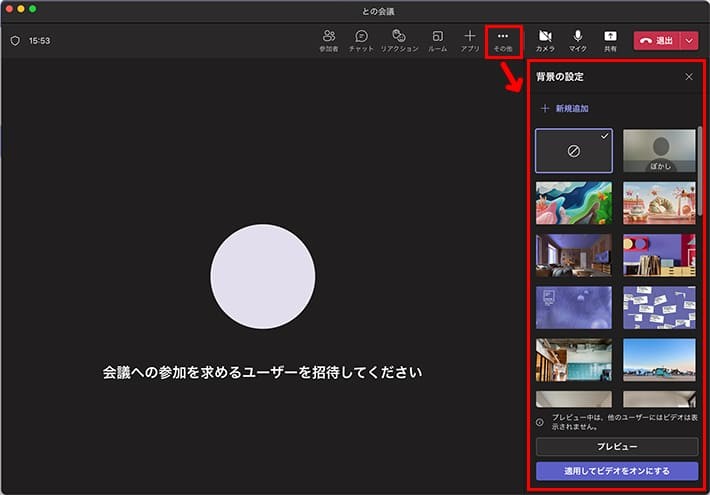The height and width of the screenshot is (495, 710).
Task: Choose the colorful waves abstract background
Action: point(574,203)
